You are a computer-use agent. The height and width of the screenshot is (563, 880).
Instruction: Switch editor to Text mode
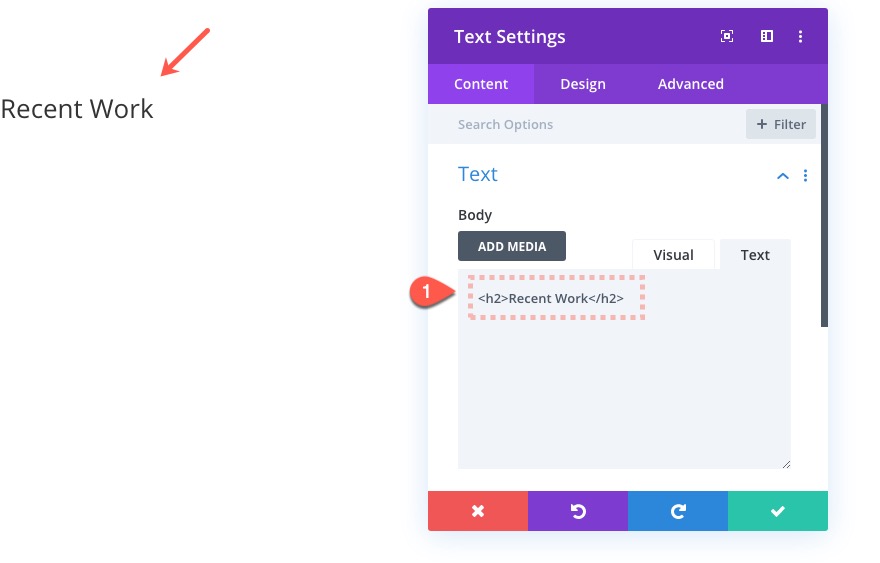pos(755,255)
